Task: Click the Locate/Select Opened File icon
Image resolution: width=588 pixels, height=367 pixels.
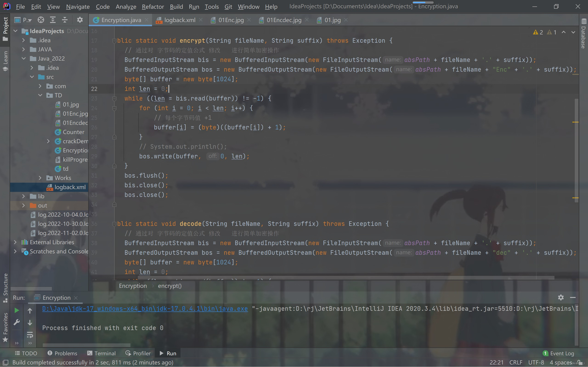Action: point(41,20)
